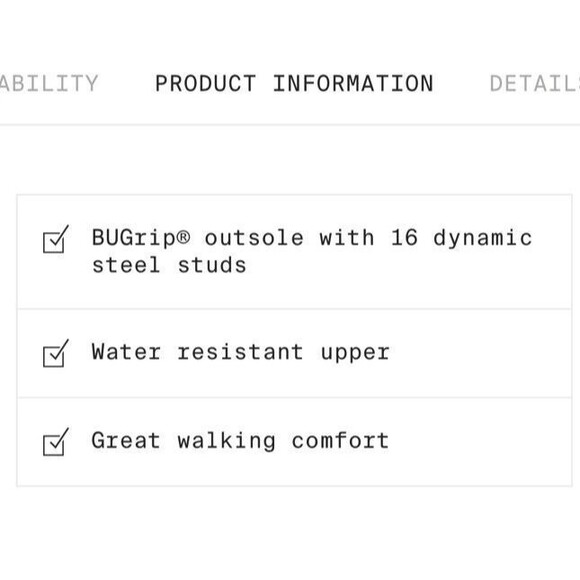Click the number 16 in the outsole description

click(x=404, y=237)
